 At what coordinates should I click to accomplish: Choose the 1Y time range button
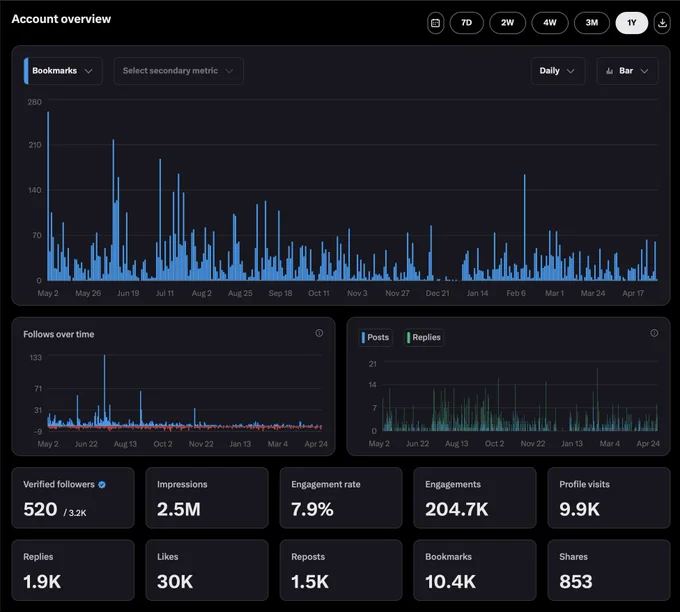tap(631, 23)
